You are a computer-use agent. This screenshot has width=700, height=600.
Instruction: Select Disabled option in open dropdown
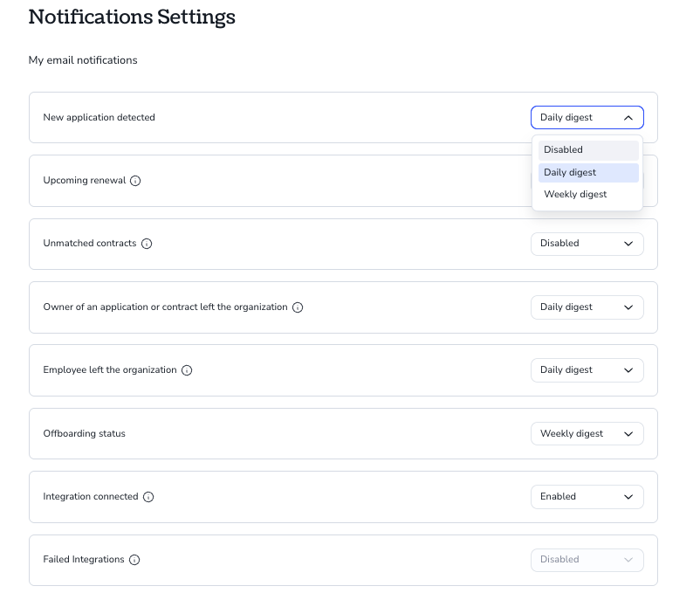tap(588, 150)
